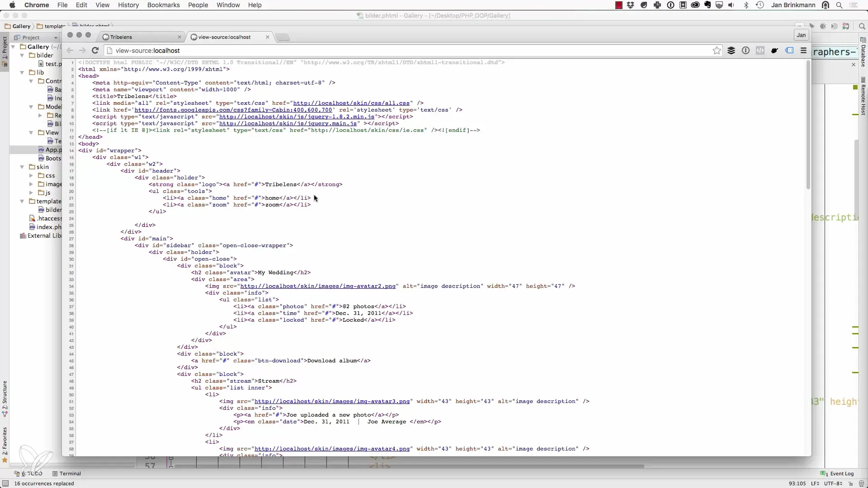Go forward in Chrome history
This screenshot has width=868, height=488.
pyautogui.click(x=82, y=51)
